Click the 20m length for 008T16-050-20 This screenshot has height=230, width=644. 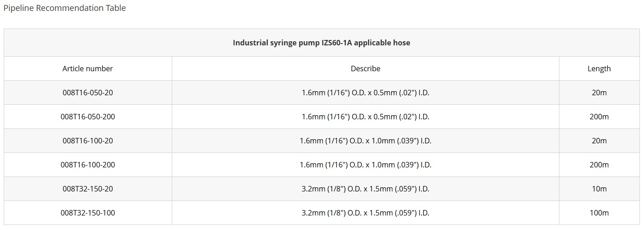(599, 93)
